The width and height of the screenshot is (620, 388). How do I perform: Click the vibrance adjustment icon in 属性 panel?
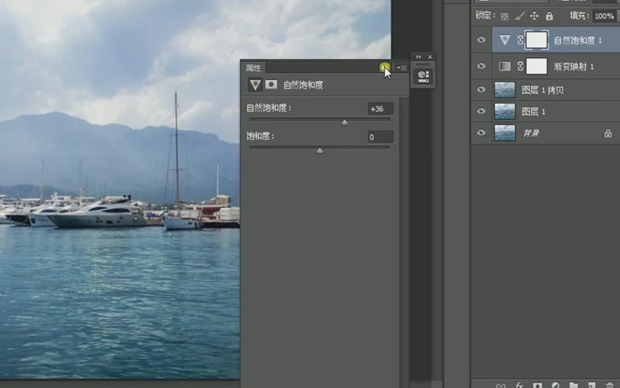pos(255,84)
